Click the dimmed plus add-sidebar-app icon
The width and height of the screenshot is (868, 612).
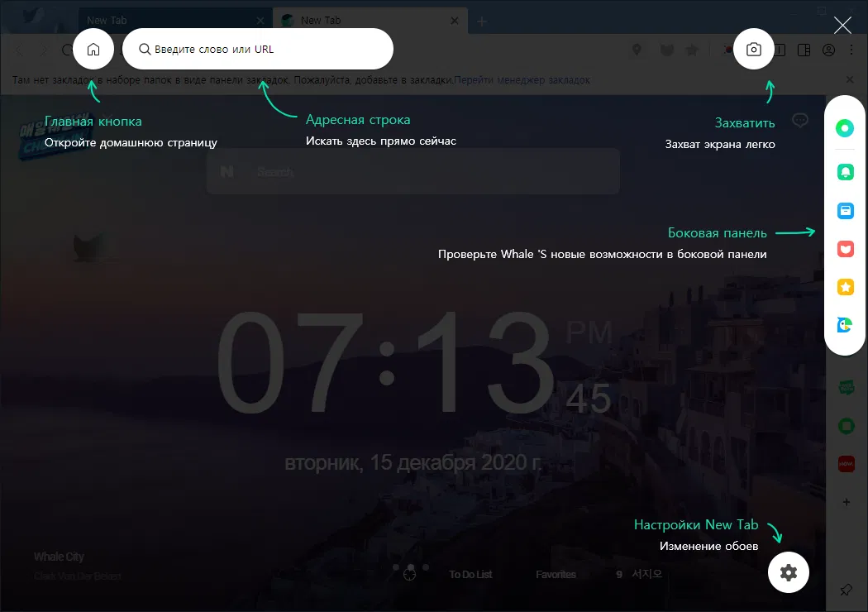846,502
